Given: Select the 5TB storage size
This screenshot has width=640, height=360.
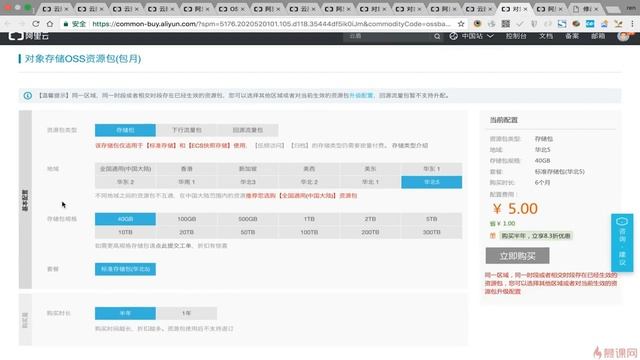Looking at the screenshot, I should [431, 219].
